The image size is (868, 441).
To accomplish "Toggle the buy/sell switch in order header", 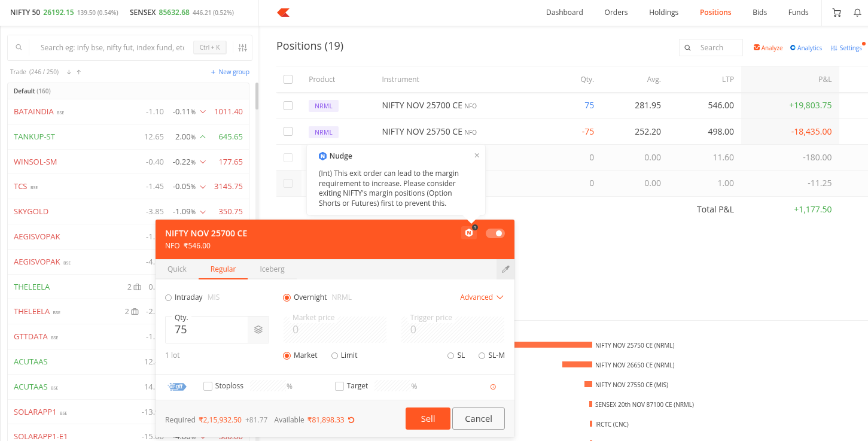I will (x=495, y=233).
